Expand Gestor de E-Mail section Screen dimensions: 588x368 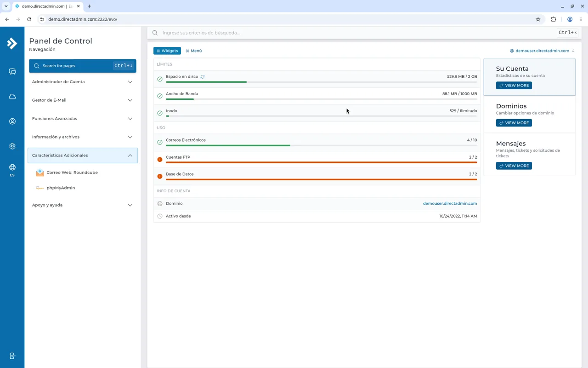coord(83,100)
